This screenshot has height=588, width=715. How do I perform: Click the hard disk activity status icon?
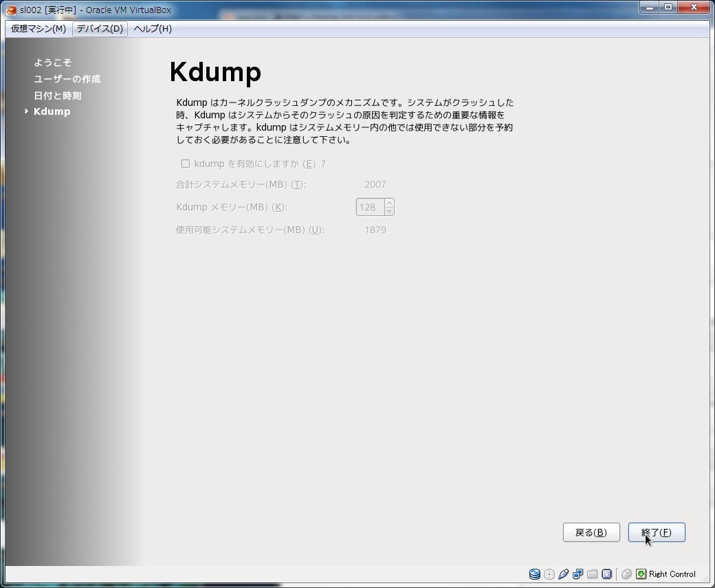point(534,574)
